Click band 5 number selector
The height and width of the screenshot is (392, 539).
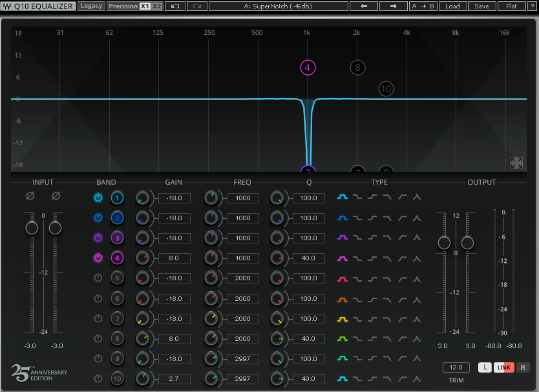coord(117,278)
